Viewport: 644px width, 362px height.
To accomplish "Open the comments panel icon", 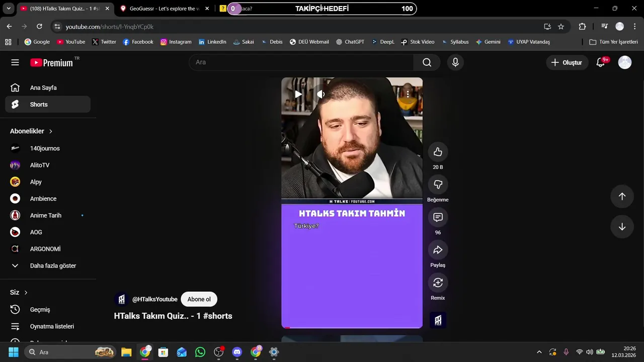I will [438, 217].
